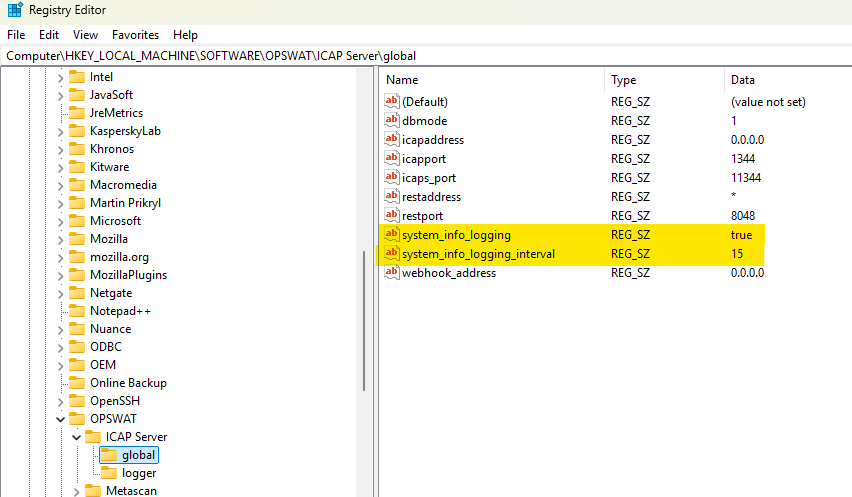Expand the Netgate key

pyautogui.click(x=60, y=294)
